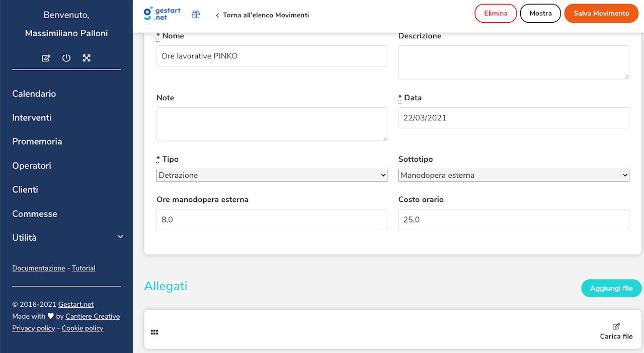Click the Salva Movimento button
644x353 pixels.
tap(601, 14)
